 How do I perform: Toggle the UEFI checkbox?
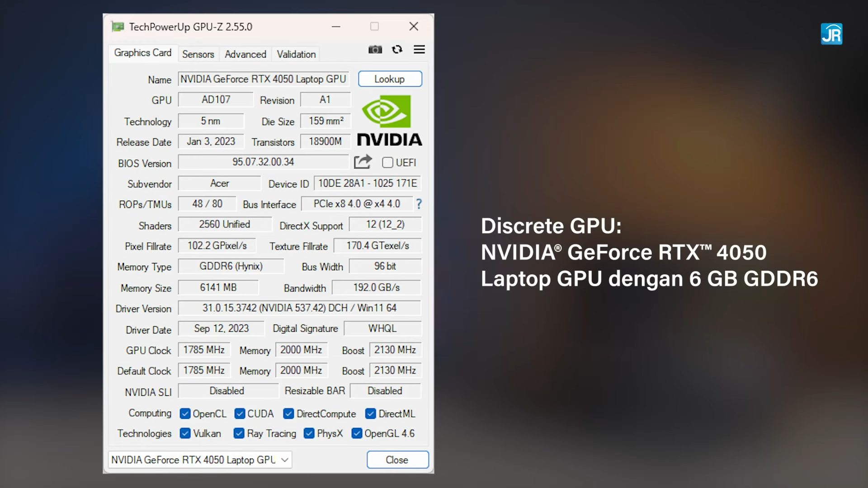[x=387, y=163]
